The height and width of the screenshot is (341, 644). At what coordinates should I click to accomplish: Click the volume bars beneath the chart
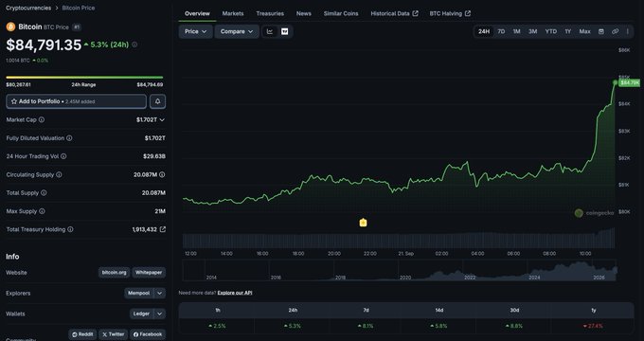(x=399, y=240)
